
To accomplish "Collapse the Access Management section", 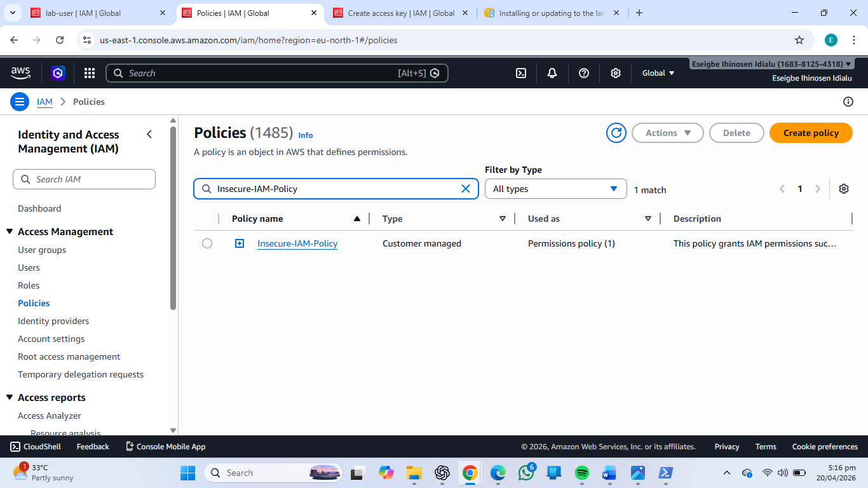I will click(10, 232).
